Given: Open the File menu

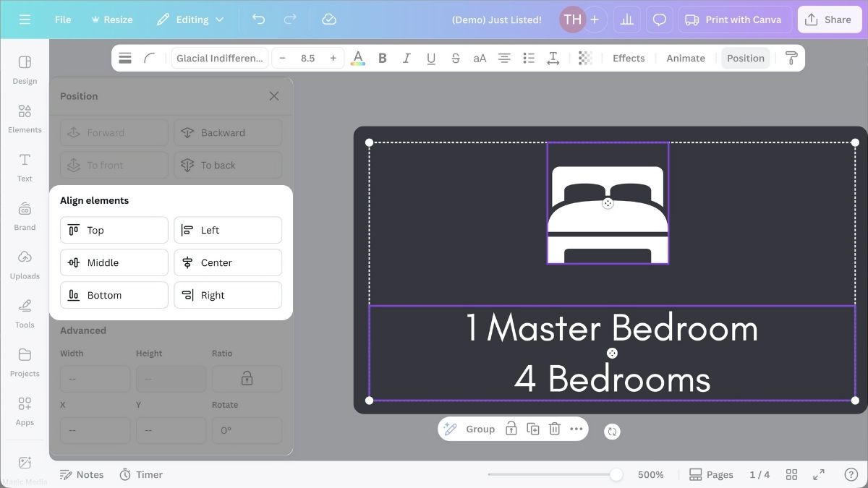Looking at the screenshot, I should pos(63,20).
